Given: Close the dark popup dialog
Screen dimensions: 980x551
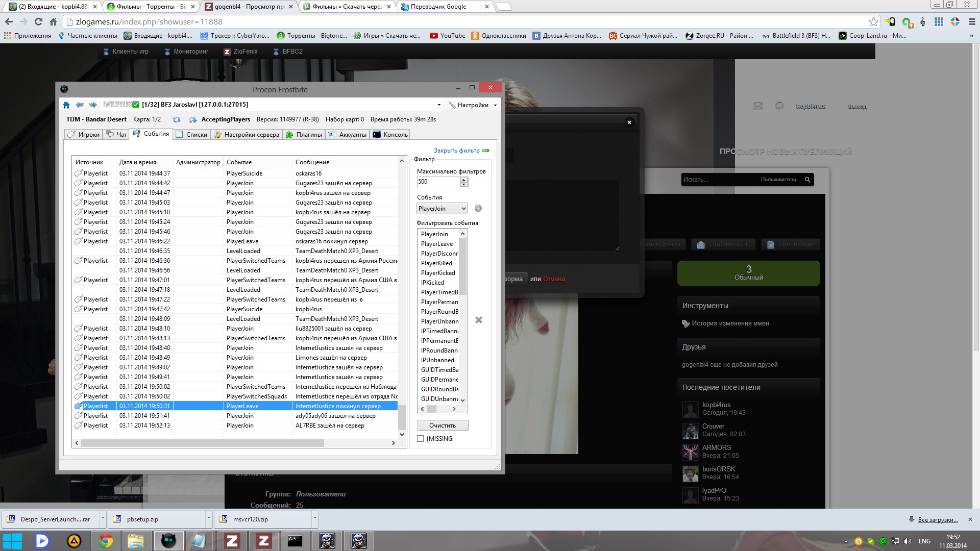Looking at the screenshot, I should (629, 122).
